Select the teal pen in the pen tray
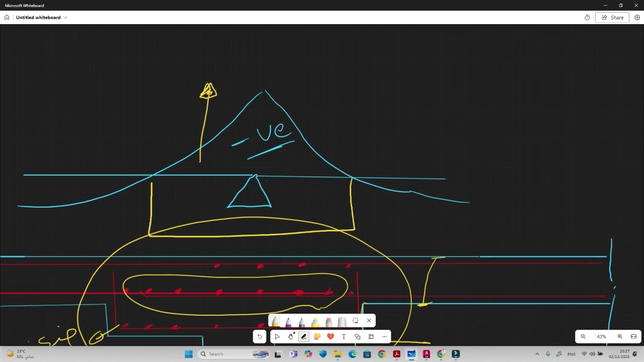The image size is (644, 362). pyautogui.click(x=302, y=321)
